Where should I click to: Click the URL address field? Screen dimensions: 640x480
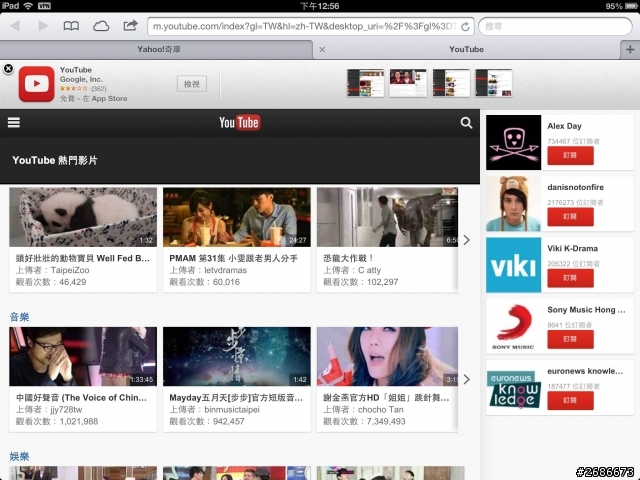tap(311, 27)
